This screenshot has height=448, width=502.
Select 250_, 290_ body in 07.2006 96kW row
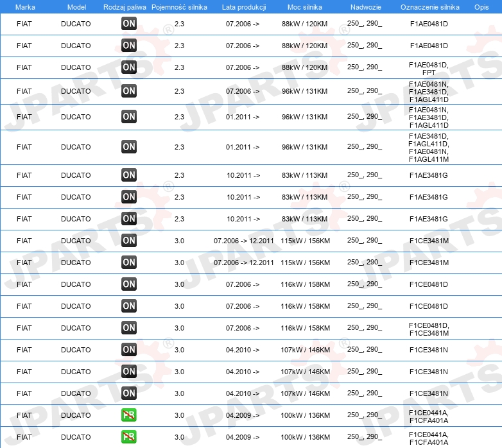point(365,91)
